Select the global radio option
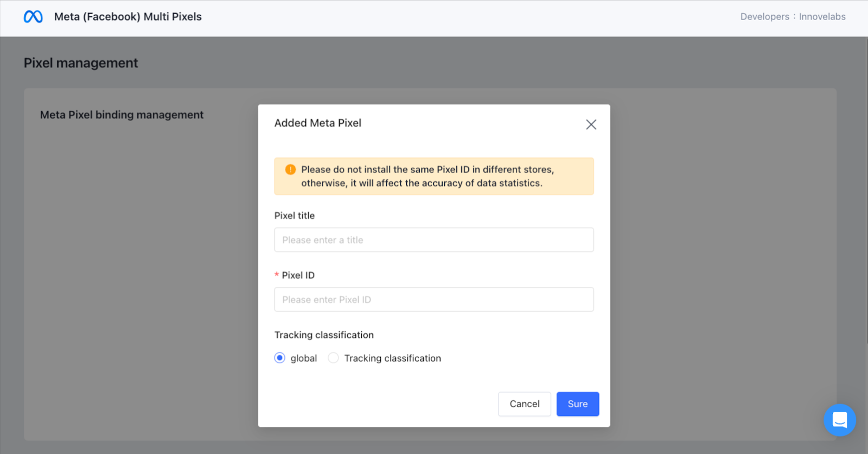The height and width of the screenshot is (454, 868). pos(280,358)
